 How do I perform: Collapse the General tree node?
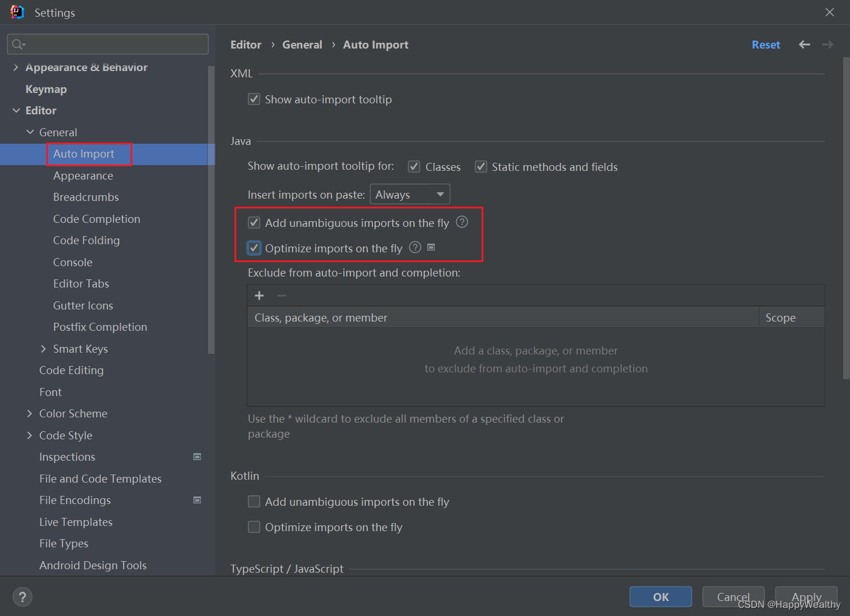click(x=30, y=132)
